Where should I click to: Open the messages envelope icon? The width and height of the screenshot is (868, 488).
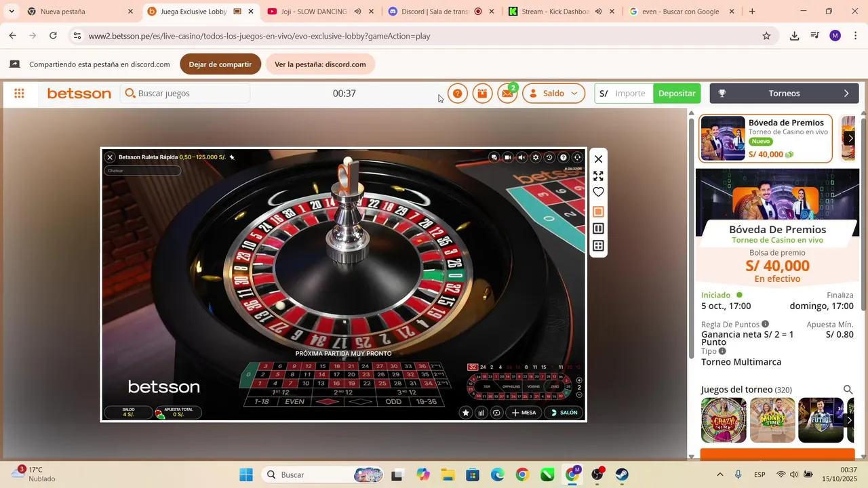click(507, 94)
